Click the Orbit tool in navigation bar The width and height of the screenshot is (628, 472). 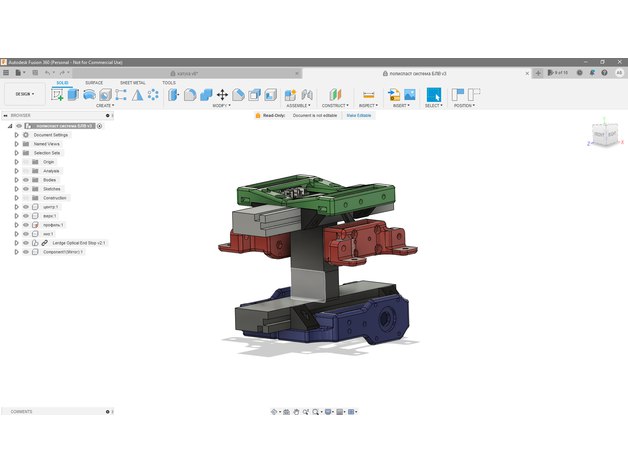click(x=274, y=412)
